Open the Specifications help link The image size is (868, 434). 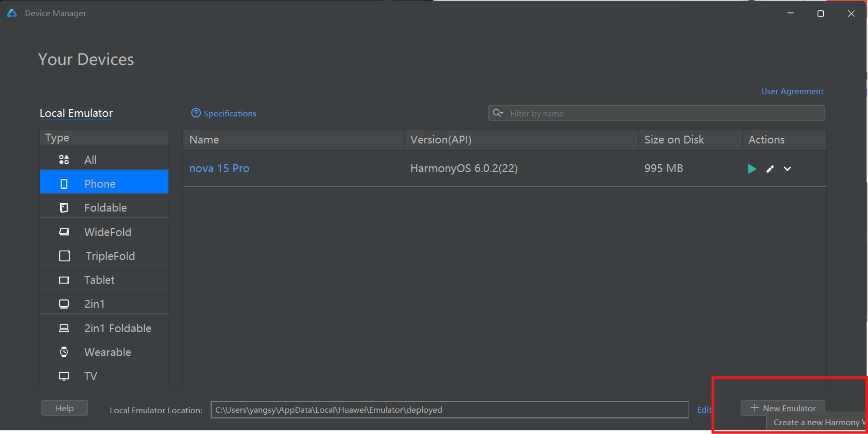tap(224, 113)
